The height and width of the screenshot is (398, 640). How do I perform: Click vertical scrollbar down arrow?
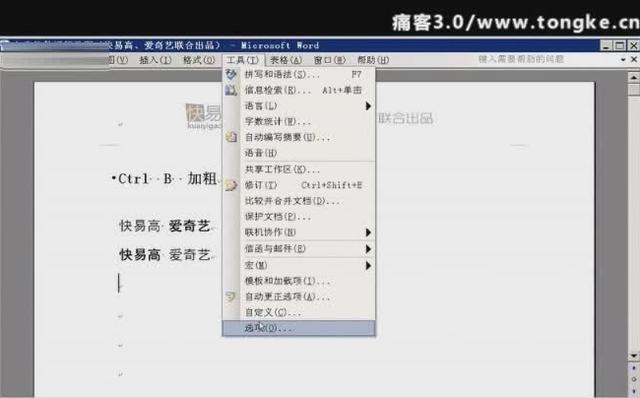coord(633,356)
